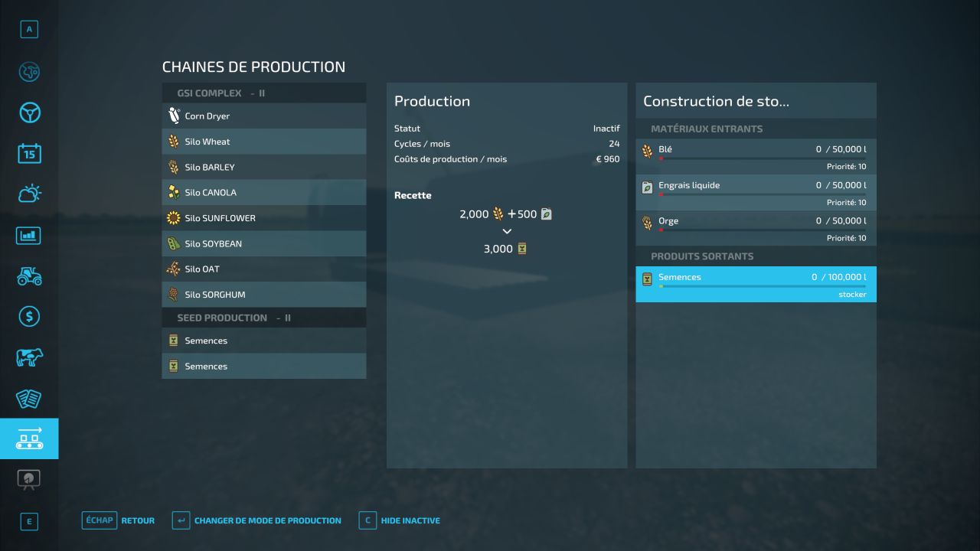Open the tractor vehicles page
980x551 pixels.
click(x=29, y=276)
